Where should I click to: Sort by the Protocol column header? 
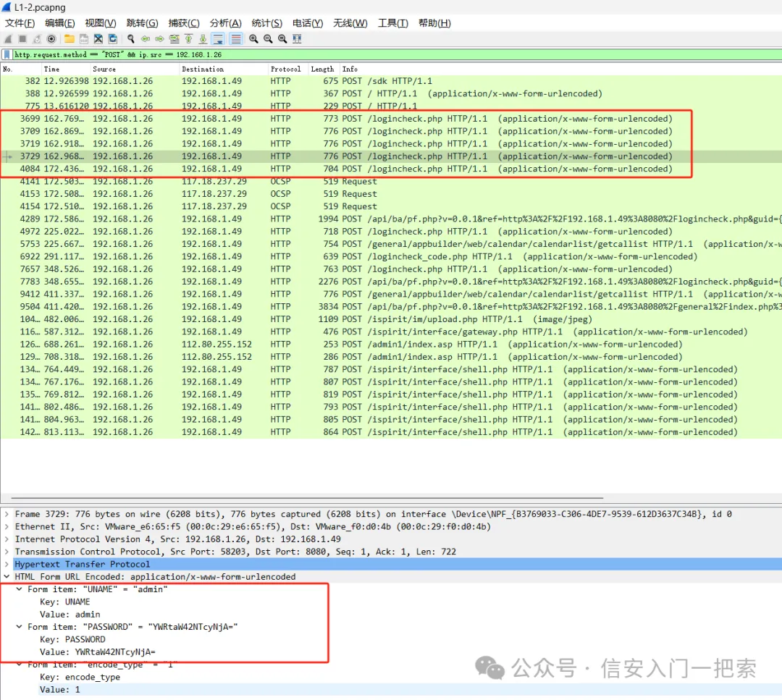point(287,69)
